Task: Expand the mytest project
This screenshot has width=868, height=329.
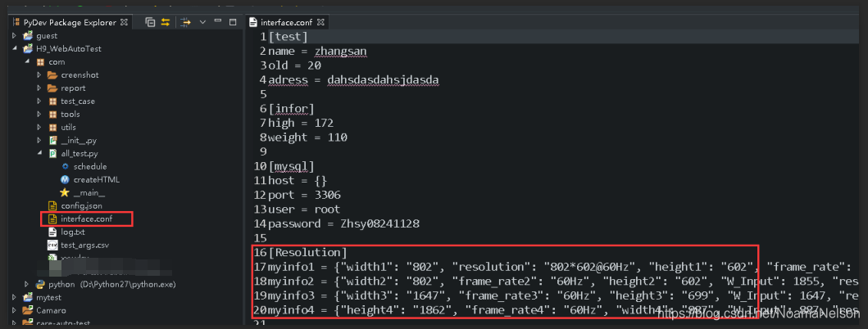Action: click(x=15, y=297)
